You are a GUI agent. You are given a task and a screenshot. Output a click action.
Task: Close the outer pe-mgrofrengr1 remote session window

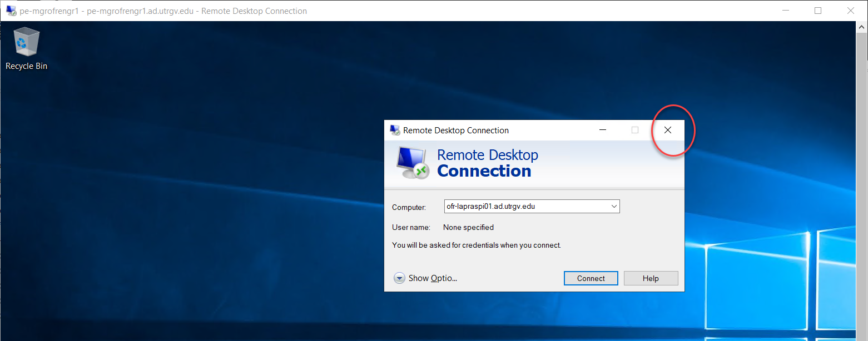[850, 11]
